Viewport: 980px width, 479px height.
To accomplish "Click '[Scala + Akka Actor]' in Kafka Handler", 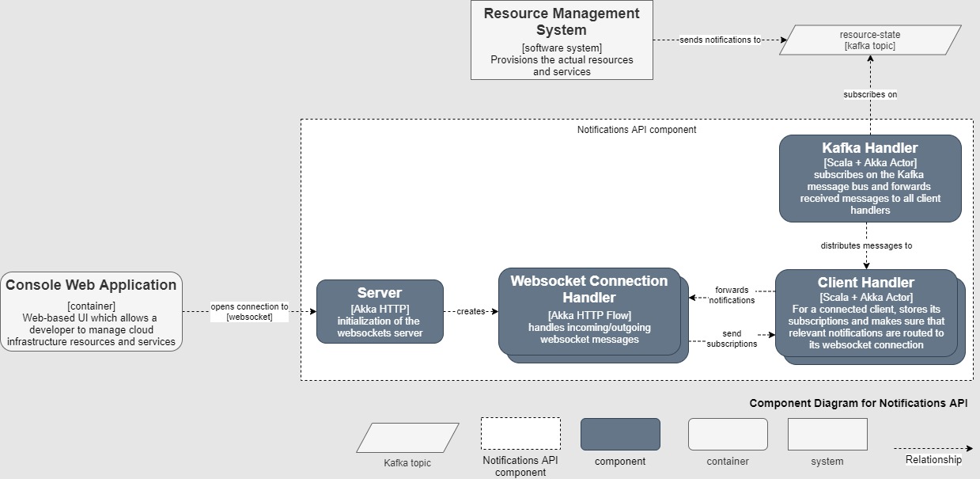I will 870,163.
